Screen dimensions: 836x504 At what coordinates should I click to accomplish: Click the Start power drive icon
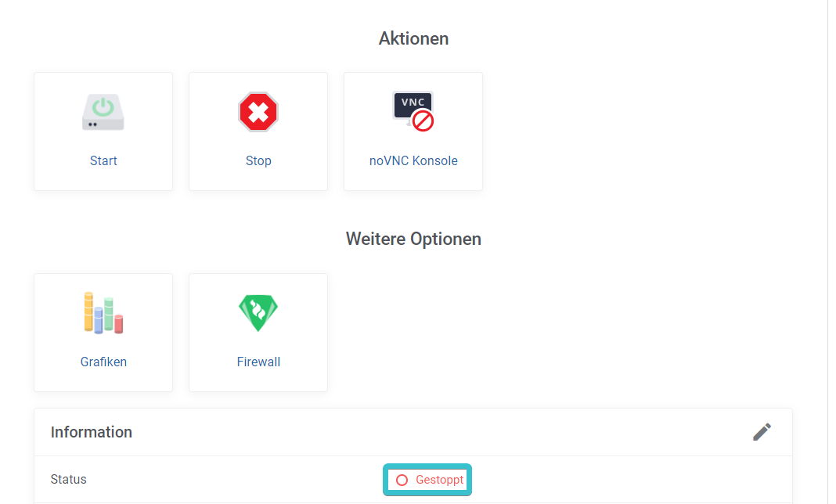coord(103,112)
